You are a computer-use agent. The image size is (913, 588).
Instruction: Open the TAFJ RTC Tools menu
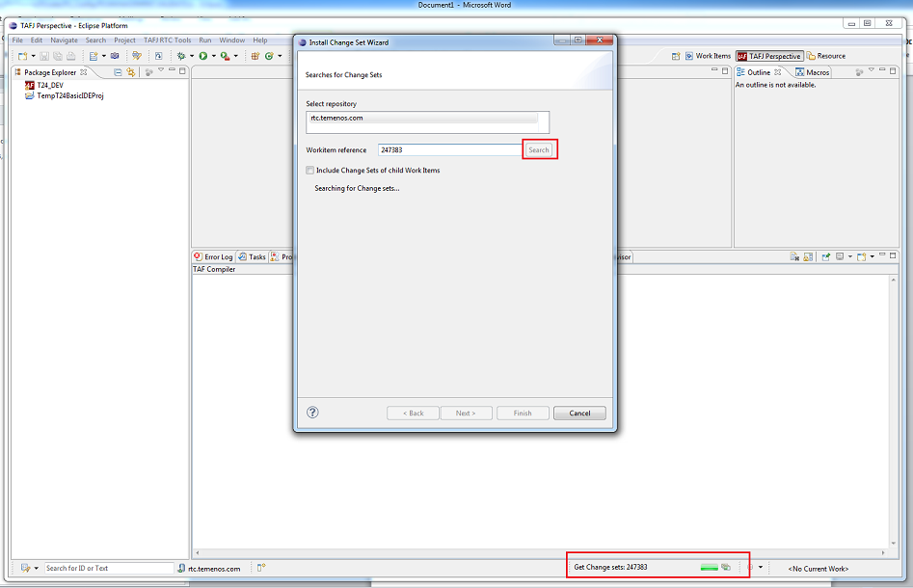tap(167, 40)
